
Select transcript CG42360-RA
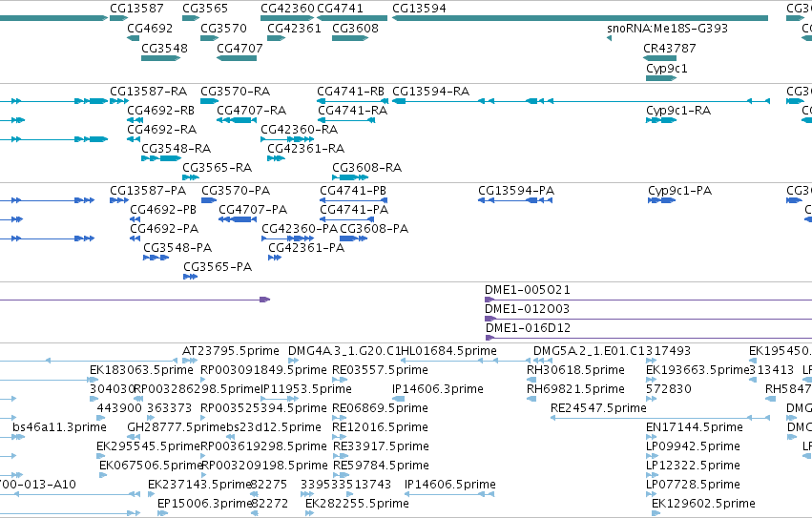coord(287,139)
